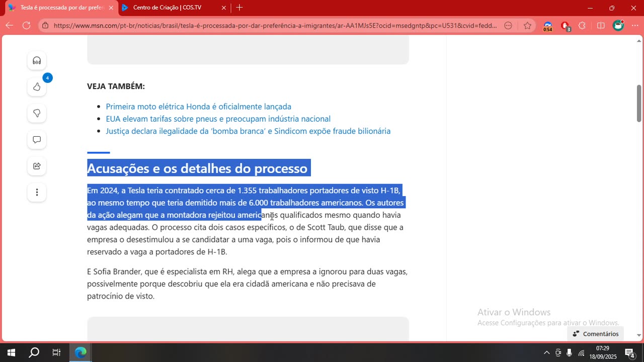
Task: Show hidden system tray icons
Action: point(547,352)
